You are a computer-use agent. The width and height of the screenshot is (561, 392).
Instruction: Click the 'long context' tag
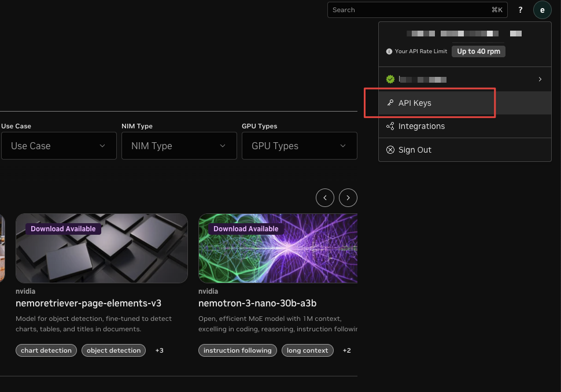click(x=307, y=350)
